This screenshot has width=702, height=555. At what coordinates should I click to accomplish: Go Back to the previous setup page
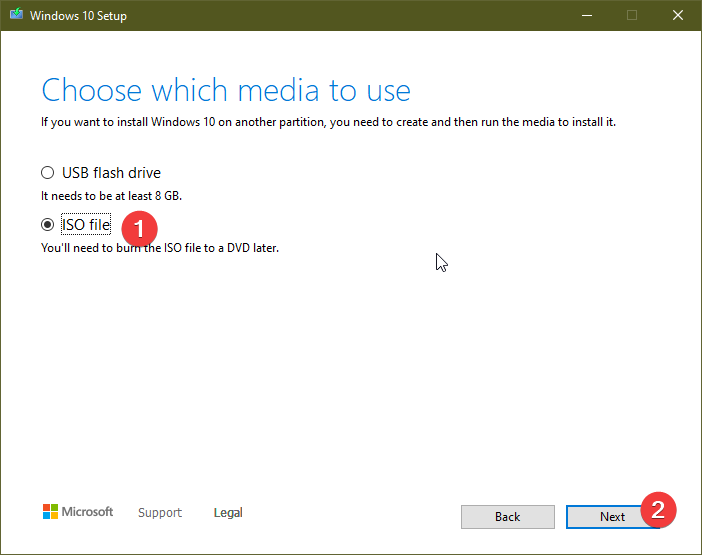point(508,517)
